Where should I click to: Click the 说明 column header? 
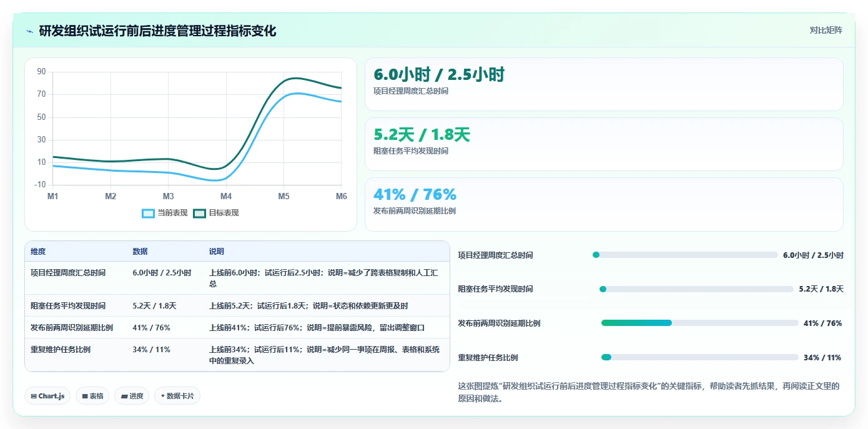coord(217,252)
